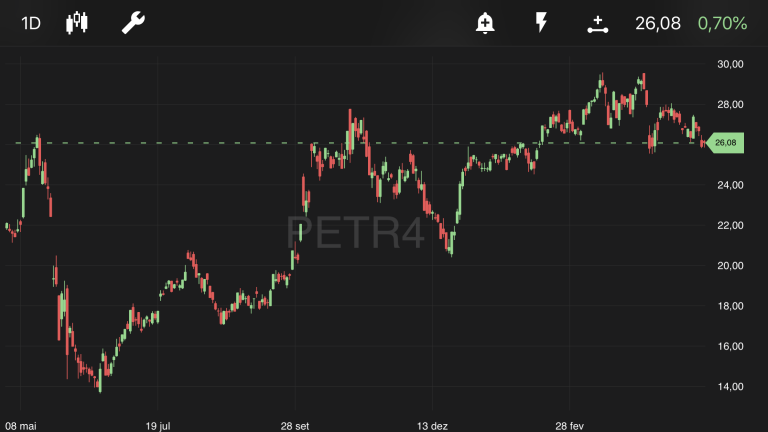Select the green 26,08 current price tag
This screenshot has height=432, width=768.
[725, 143]
